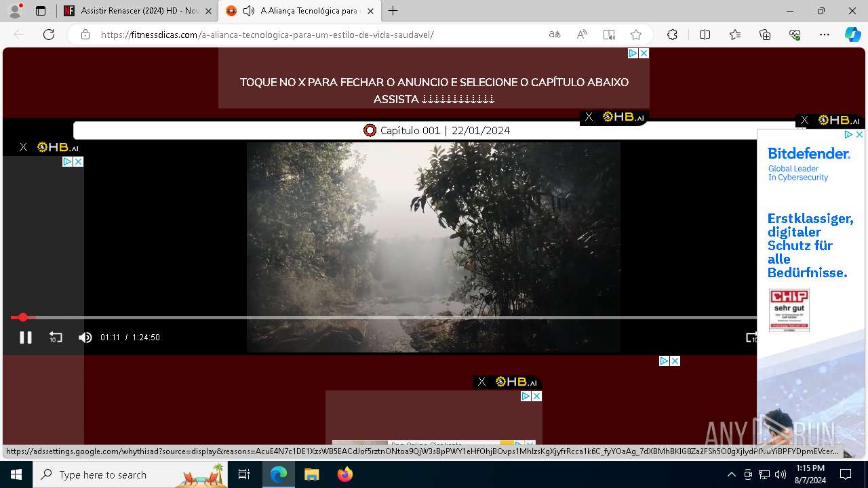Open the Windows notification center

[846, 474]
